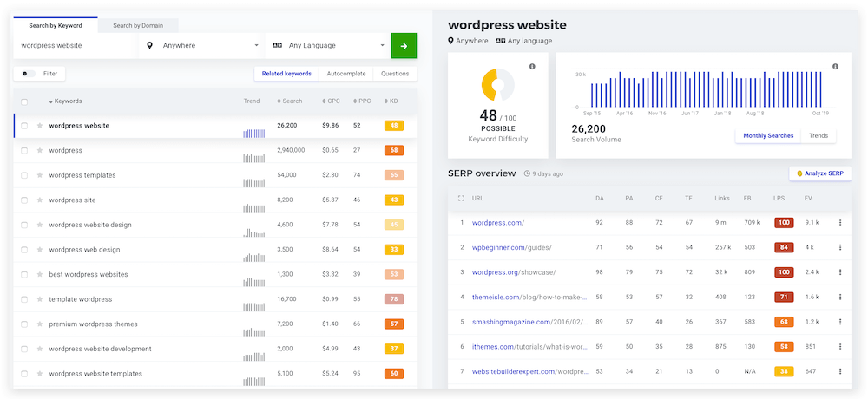The height and width of the screenshot is (399, 868).
Task: Check the select-all keywords checkbox in header
Action: pyautogui.click(x=24, y=101)
